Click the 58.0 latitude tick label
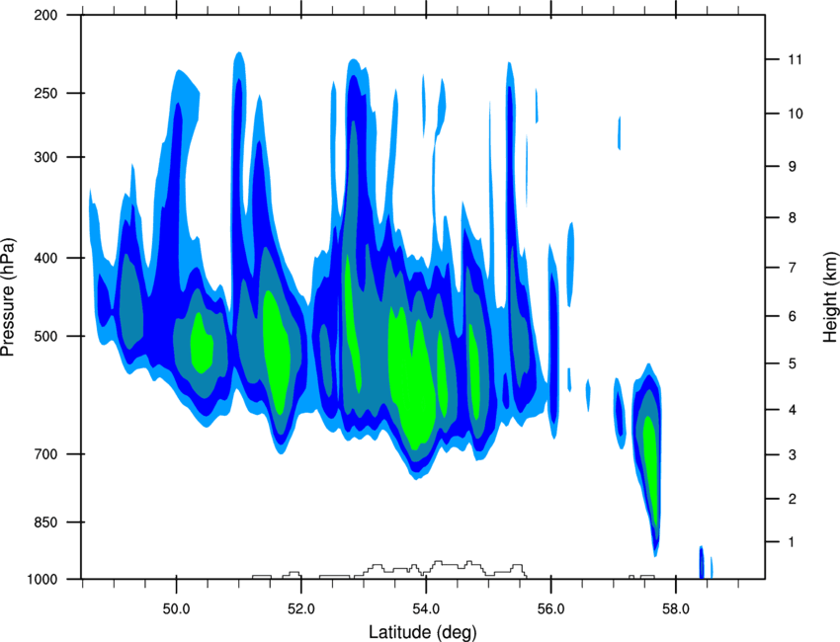Screen dimensions: 840x642 [676, 609]
